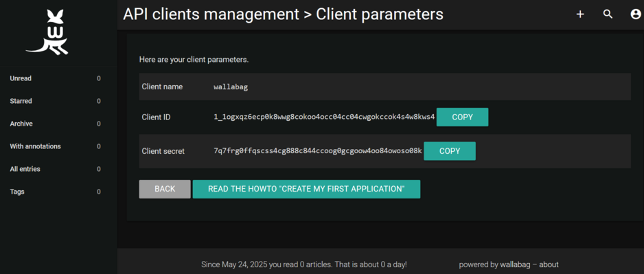Open the Tags page in sidebar

click(58, 192)
